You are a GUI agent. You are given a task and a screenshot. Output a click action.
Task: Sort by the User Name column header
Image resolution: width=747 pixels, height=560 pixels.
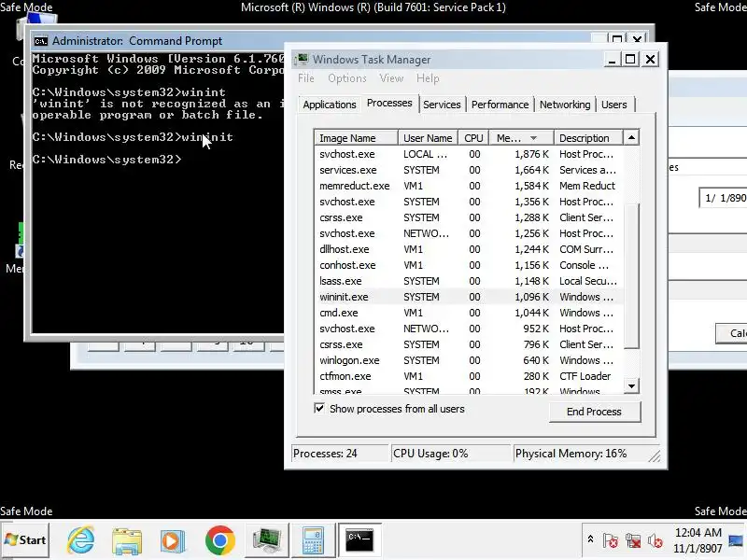428,138
